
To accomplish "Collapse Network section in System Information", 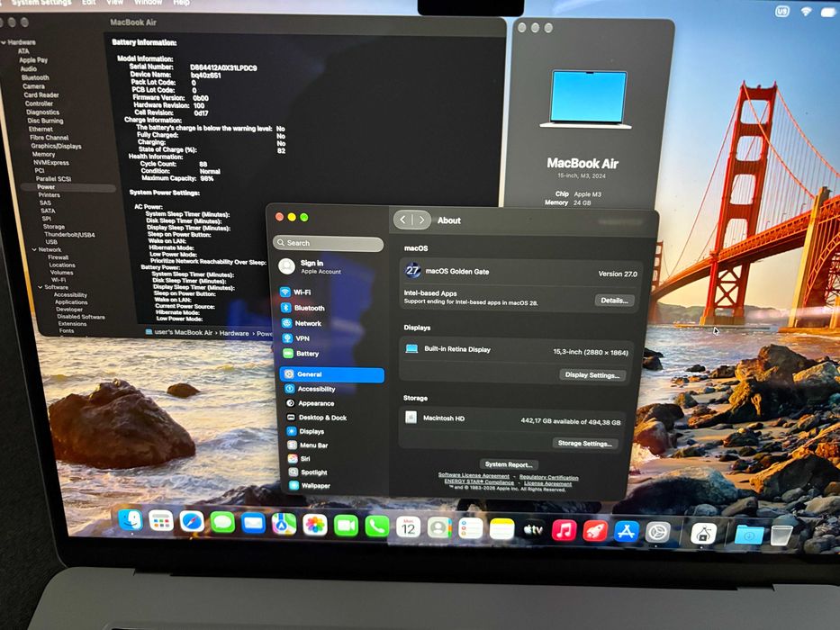I will pos(34,249).
